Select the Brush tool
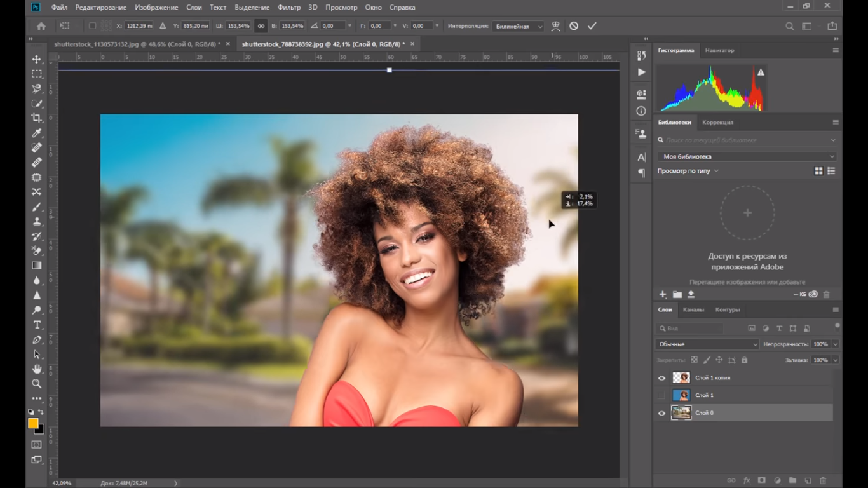The width and height of the screenshot is (868, 488). coord(37,207)
